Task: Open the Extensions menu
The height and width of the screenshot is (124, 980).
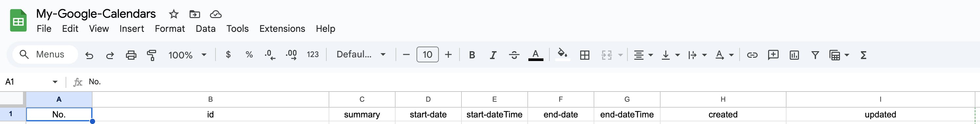Action: pyautogui.click(x=282, y=29)
